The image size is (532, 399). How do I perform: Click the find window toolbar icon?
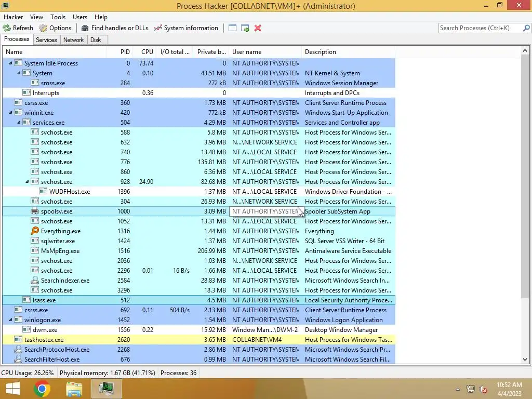[x=232, y=28]
